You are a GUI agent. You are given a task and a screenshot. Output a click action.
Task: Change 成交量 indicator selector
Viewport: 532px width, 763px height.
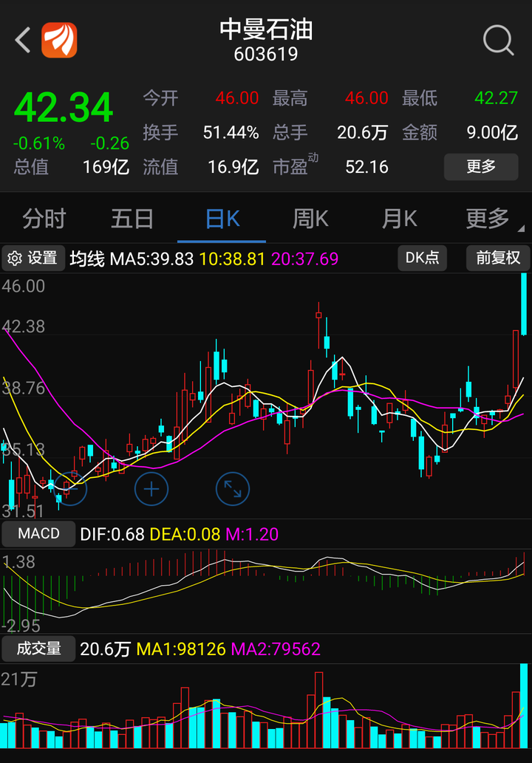(38, 649)
